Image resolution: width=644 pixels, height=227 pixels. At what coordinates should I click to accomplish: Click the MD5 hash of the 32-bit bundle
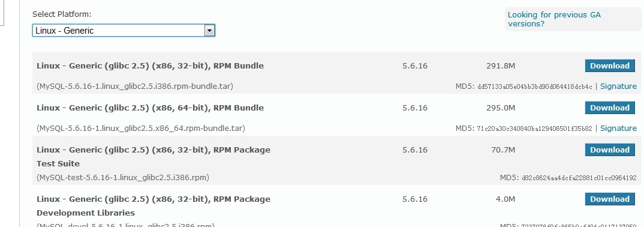535,86
